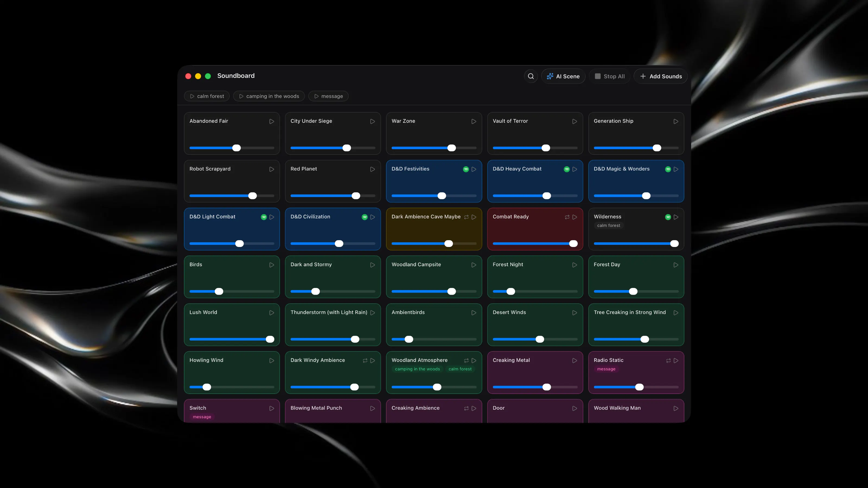Toggle loop on Radio Static

[668, 360]
